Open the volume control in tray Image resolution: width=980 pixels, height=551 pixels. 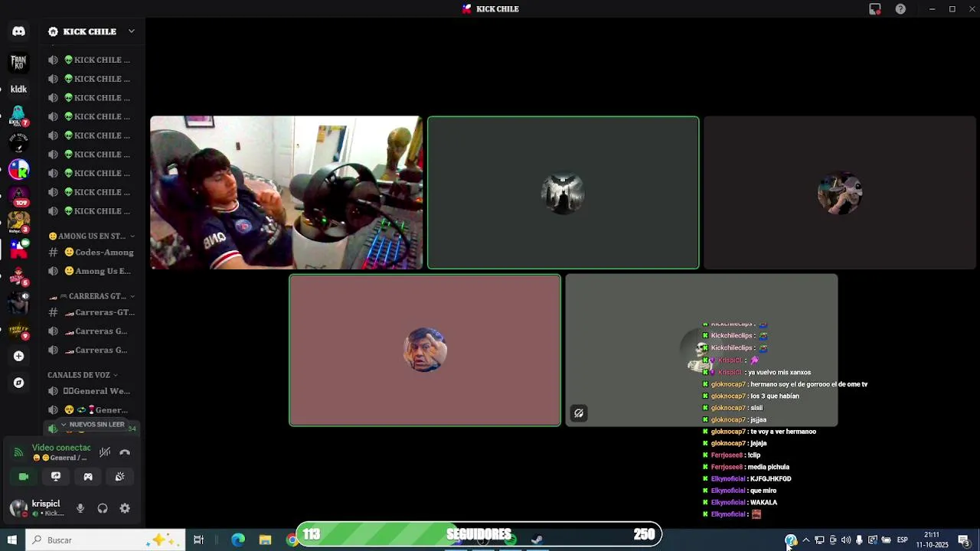(x=846, y=540)
